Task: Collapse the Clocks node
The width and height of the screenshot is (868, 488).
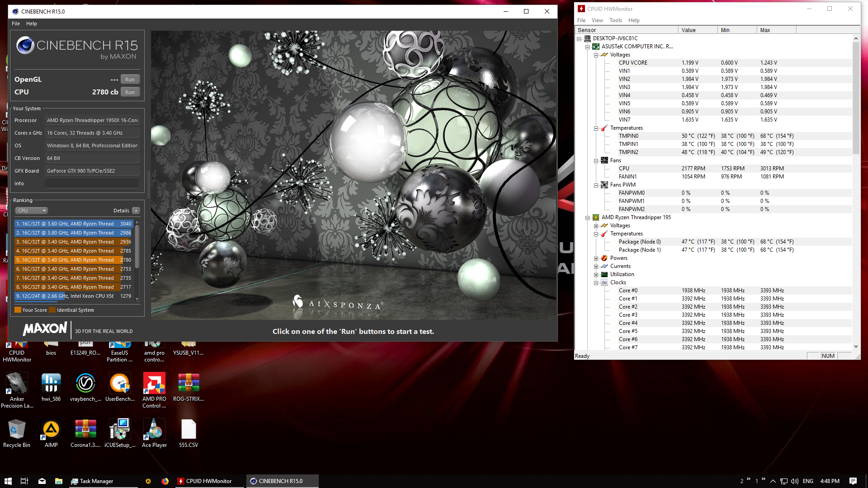Action: point(596,283)
